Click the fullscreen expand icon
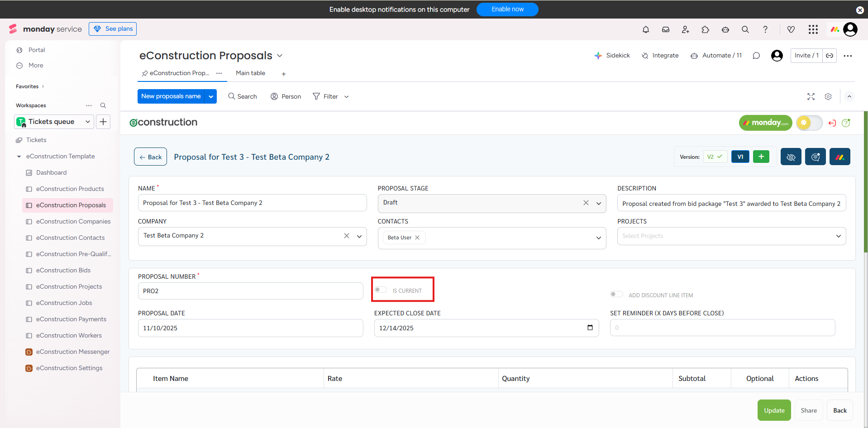The height and width of the screenshot is (428, 868). click(x=811, y=96)
